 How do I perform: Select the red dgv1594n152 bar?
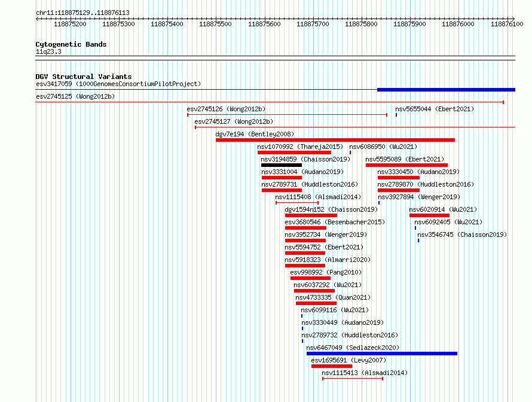click(x=311, y=215)
